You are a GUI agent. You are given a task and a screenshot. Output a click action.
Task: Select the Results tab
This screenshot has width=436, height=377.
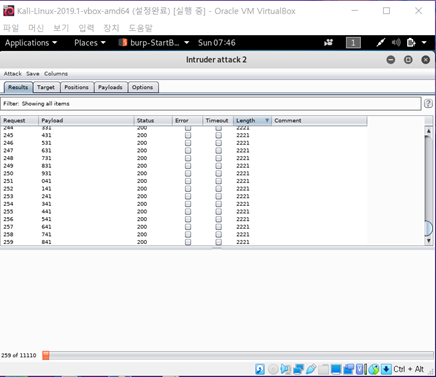click(x=18, y=87)
